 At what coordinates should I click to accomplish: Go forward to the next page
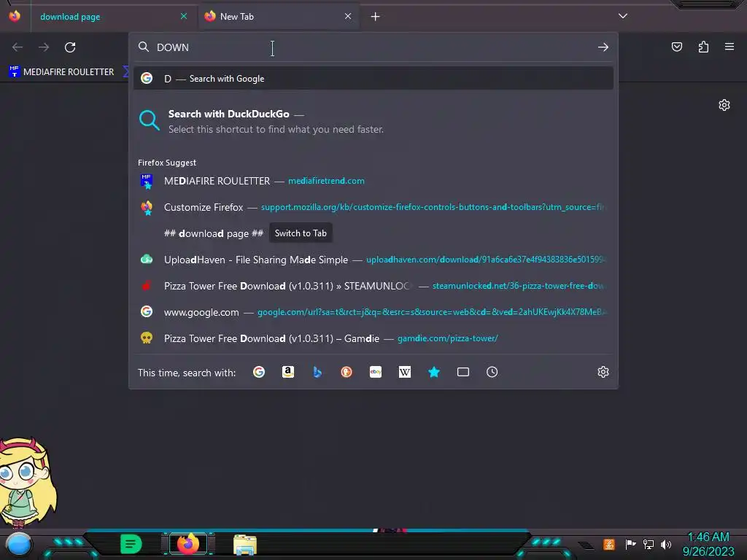click(44, 47)
